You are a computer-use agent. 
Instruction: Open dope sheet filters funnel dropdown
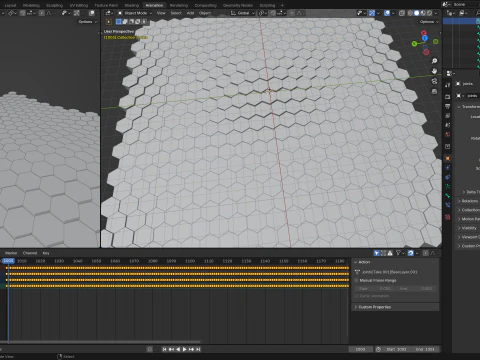pos(399,253)
